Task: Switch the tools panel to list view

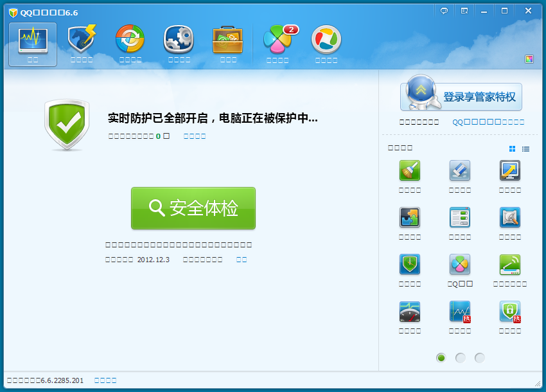Action: pyautogui.click(x=525, y=149)
